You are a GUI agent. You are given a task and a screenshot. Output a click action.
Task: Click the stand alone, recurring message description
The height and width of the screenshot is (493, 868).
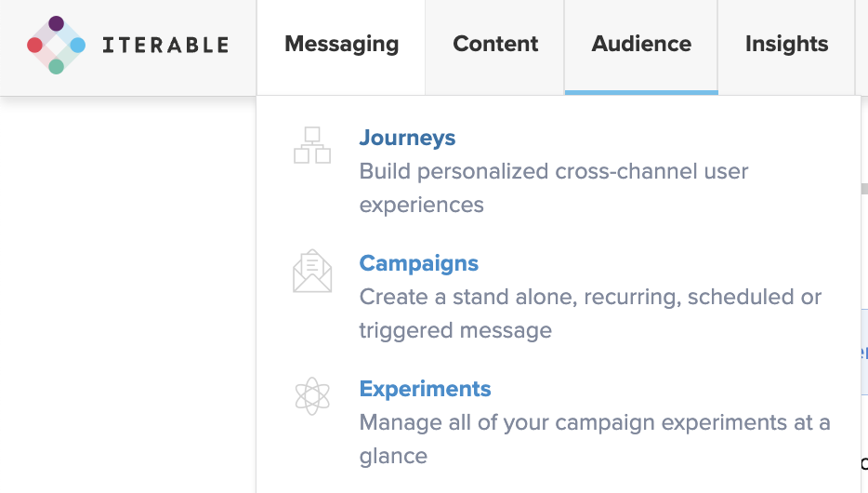[590, 313]
